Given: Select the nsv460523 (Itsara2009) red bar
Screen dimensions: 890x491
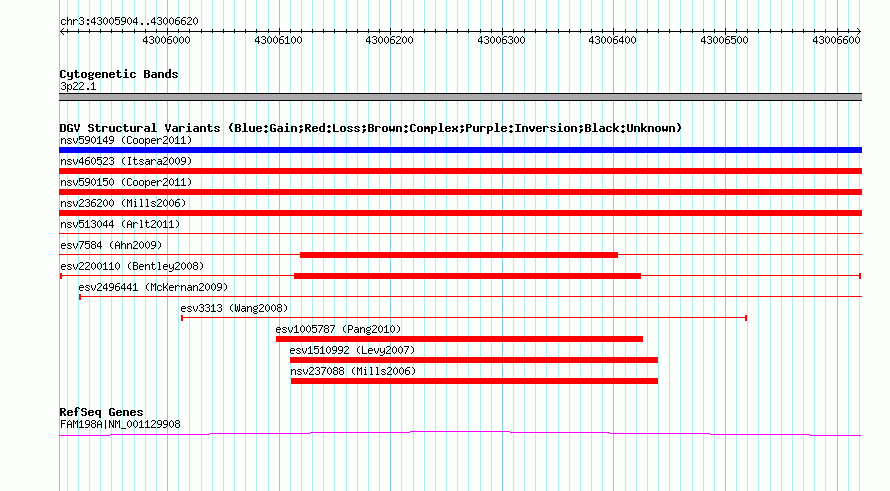Looking at the screenshot, I should (460, 171).
